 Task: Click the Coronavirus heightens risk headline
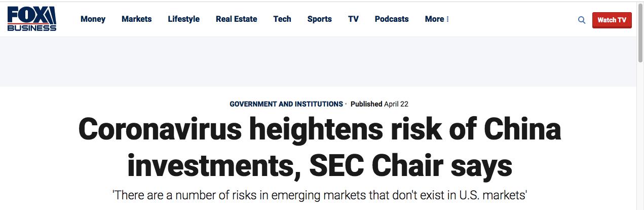pyautogui.click(x=320, y=148)
